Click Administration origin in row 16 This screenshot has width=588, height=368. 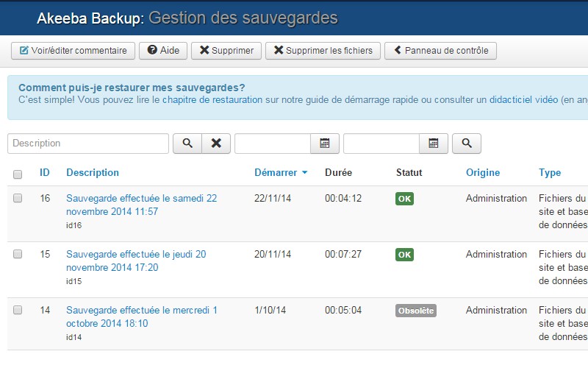click(496, 198)
